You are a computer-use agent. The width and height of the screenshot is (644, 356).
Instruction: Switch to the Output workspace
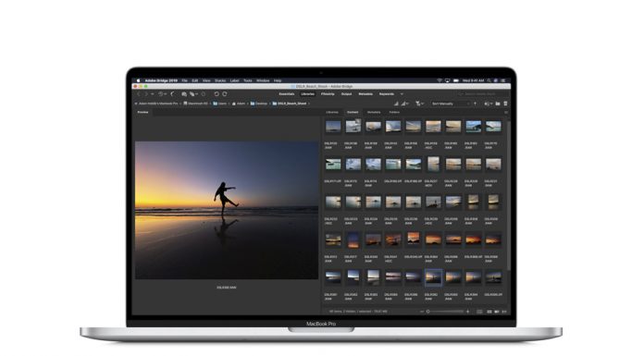tap(346, 94)
